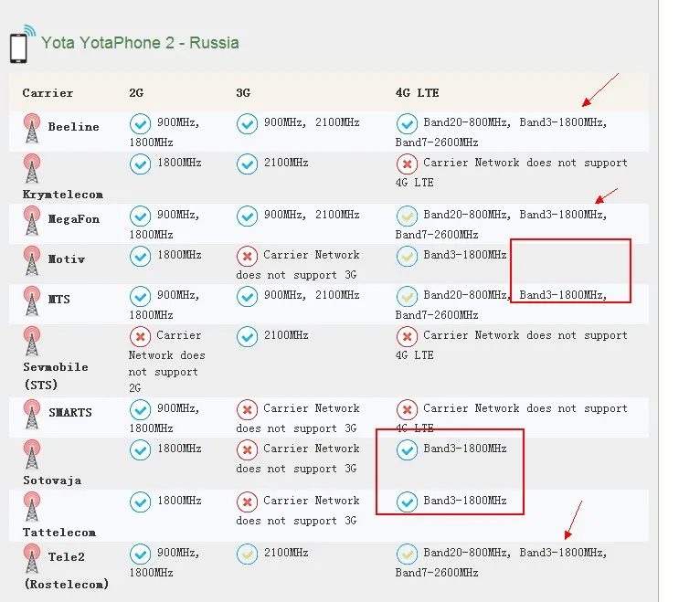The image size is (700, 602).
Task: Click the 4G LTE column header
Action: (x=417, y=93)
